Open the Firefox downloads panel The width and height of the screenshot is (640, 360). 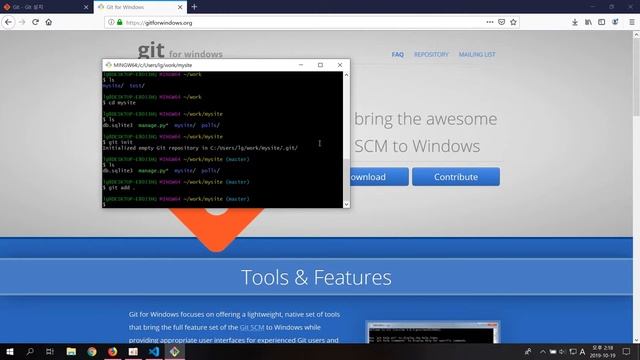tap(575, 22)
